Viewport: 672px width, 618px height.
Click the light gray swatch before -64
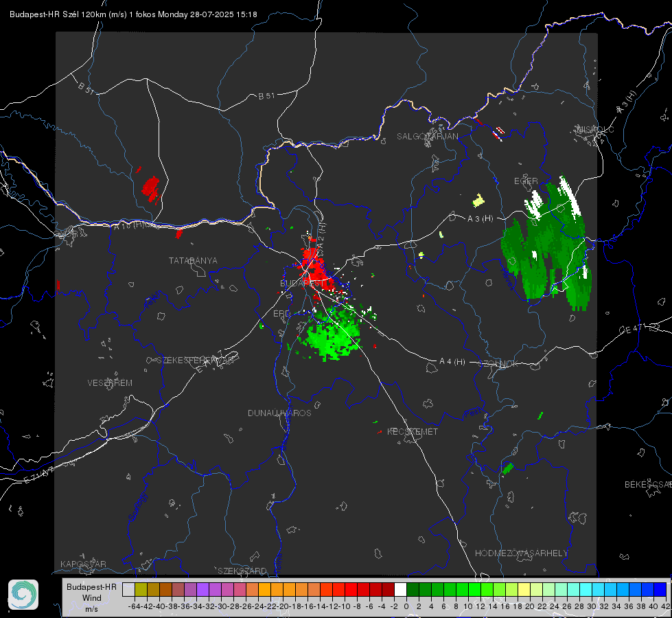tap(128, 589)
